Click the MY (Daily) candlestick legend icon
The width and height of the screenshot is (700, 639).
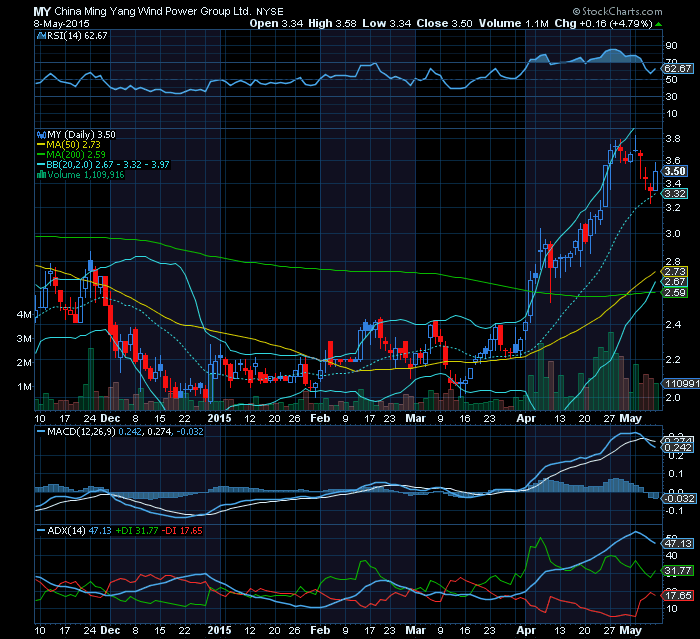click(42, 135)
